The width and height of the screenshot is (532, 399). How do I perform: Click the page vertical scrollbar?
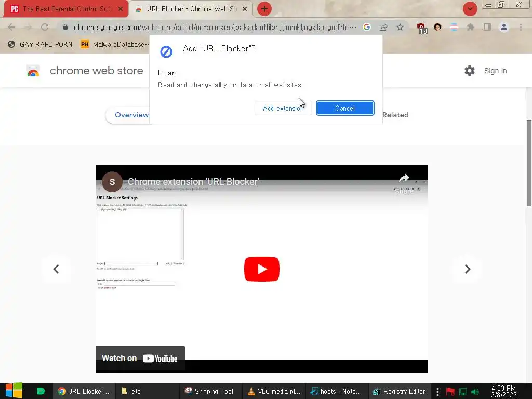(528, 163)
